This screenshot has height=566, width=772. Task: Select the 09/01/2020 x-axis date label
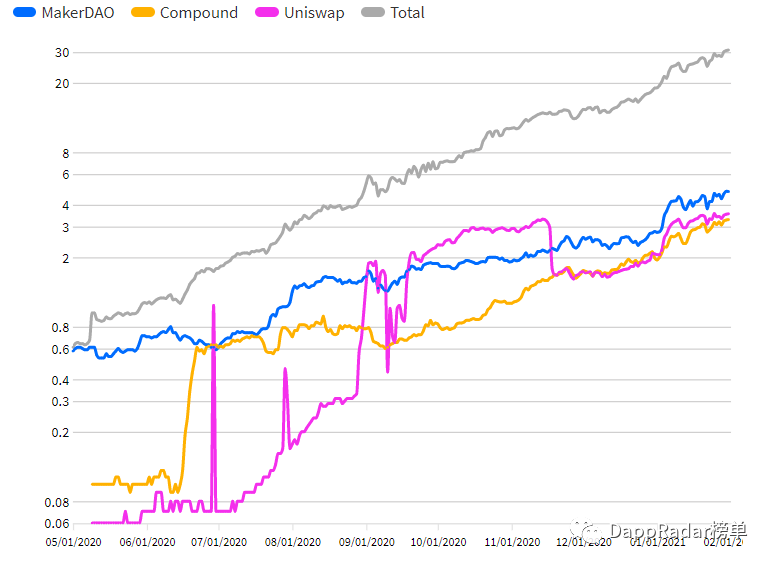[x=367, y=542]
